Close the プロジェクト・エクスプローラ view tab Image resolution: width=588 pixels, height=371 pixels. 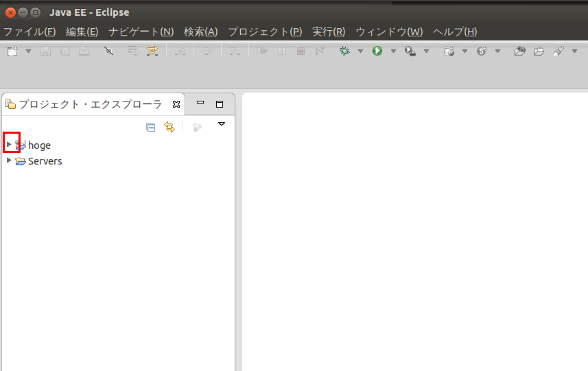click(x=176, y=104)
